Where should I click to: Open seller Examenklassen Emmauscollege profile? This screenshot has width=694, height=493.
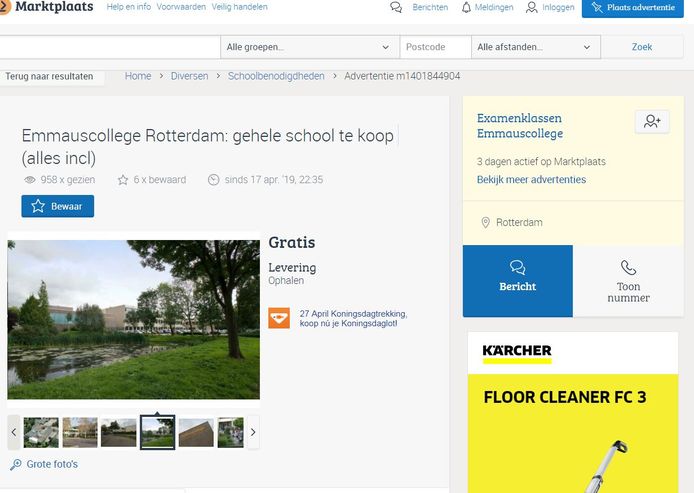[x=520, y=126]
